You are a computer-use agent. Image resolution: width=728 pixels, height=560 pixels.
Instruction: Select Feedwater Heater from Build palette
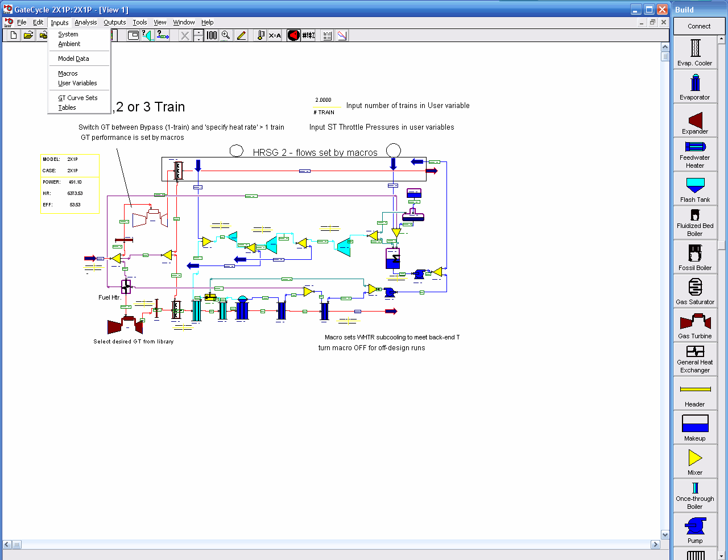(695, 155)
